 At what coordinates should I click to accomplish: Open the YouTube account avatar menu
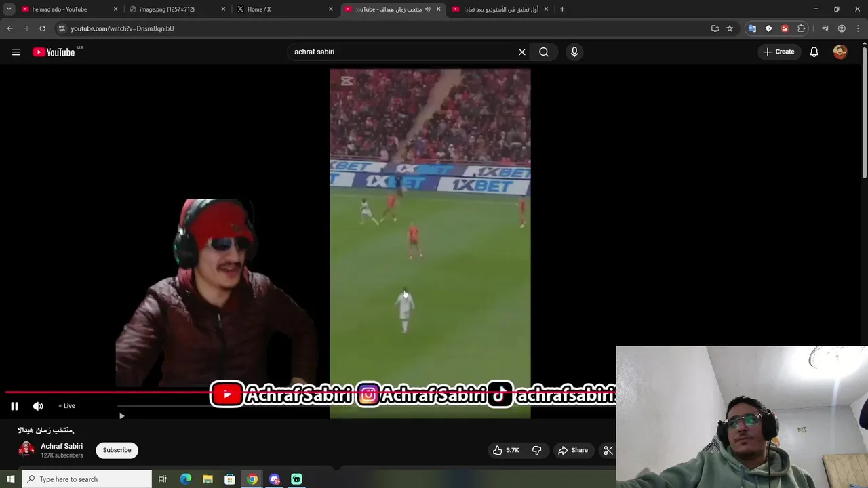click(x=840, y=52)
